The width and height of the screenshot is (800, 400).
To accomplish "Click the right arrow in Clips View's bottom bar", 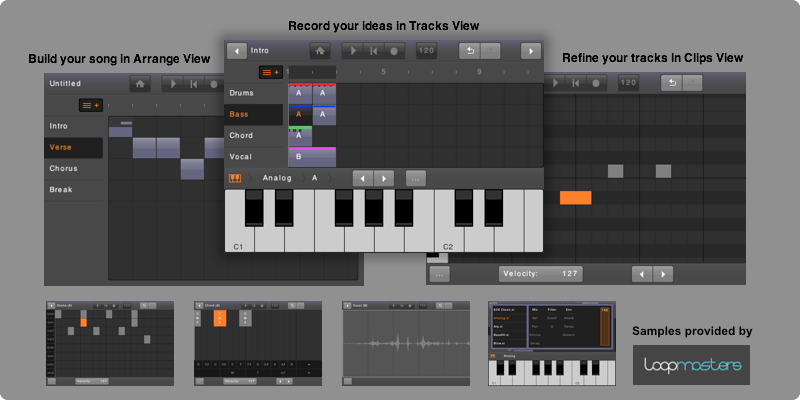I will pos(663,274).
